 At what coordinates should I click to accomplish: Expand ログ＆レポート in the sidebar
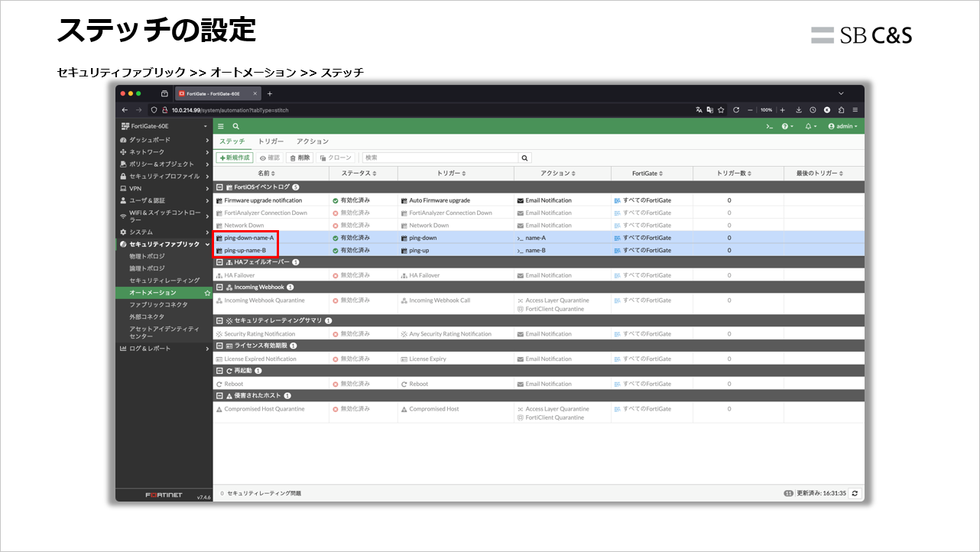(164, 349)
